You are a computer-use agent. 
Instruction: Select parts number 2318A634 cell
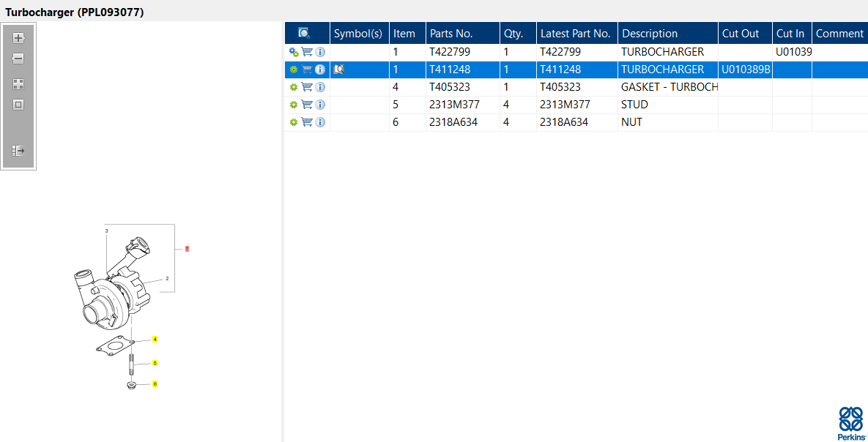463,122
